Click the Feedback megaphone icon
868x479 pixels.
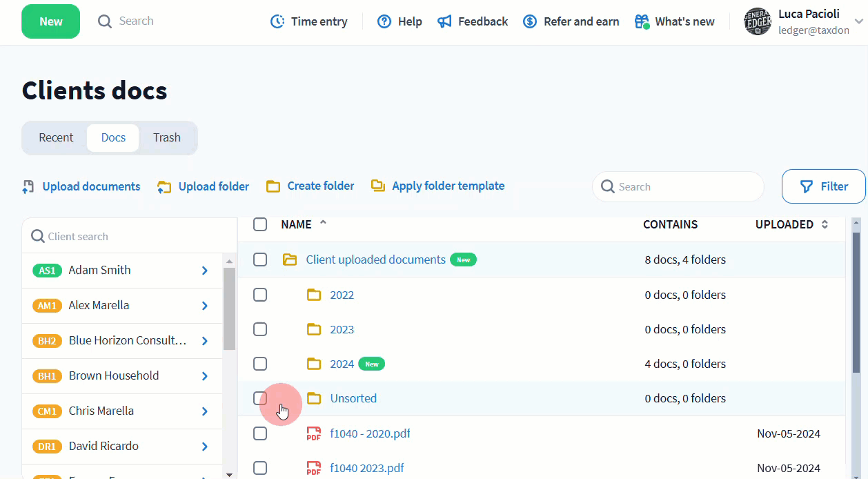click(445, 21)
